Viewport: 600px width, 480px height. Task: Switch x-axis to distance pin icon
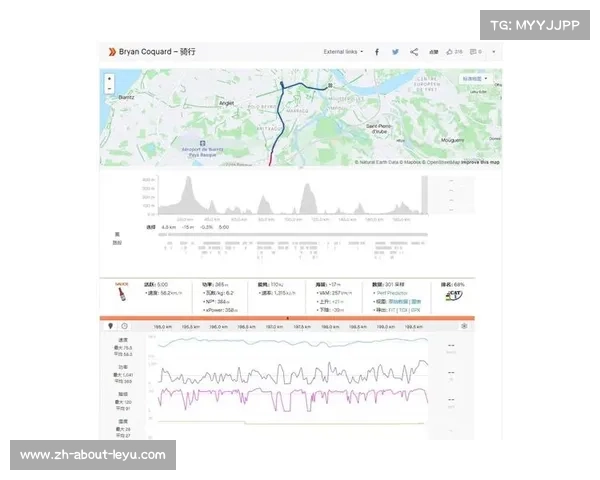111,326
